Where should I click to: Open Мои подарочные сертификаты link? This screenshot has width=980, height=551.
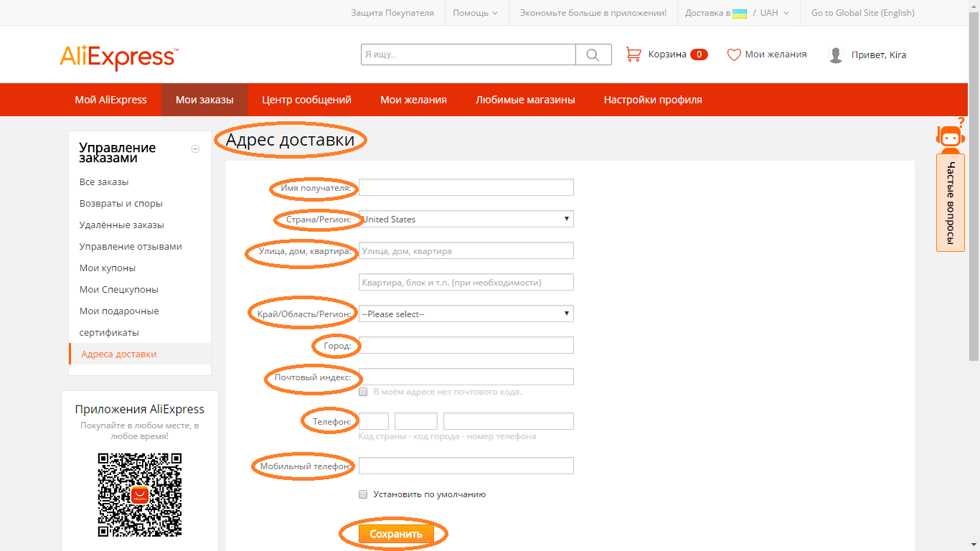[x=119, y=322]
